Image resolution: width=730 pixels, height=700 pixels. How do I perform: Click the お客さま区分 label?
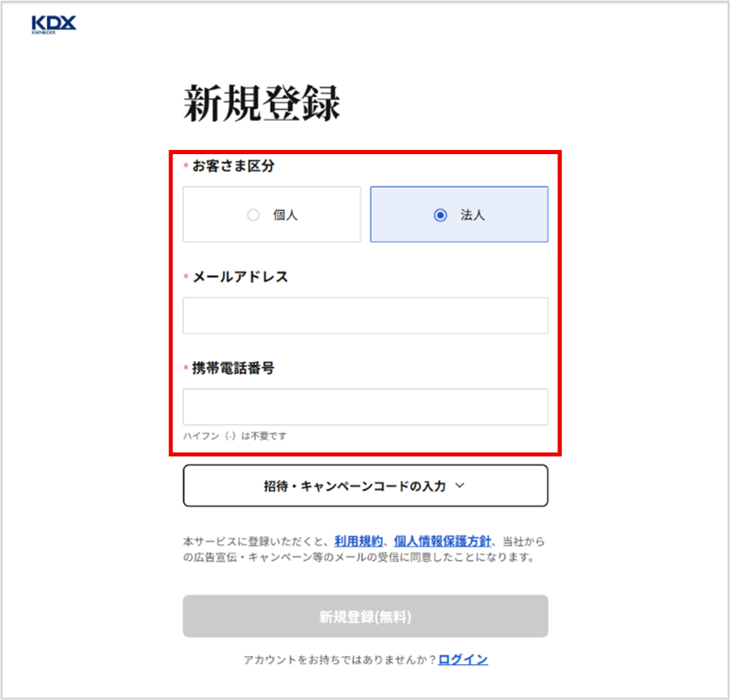[x=233, y=166]
